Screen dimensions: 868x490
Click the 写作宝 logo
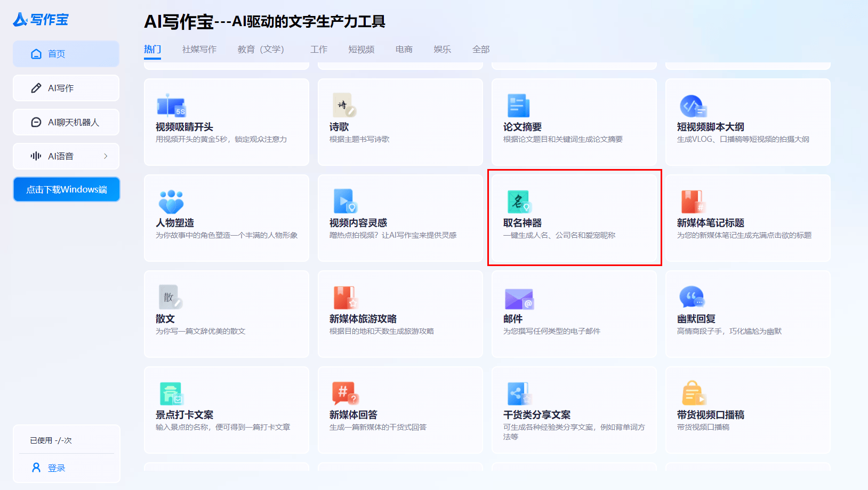[x=41, y=20]
